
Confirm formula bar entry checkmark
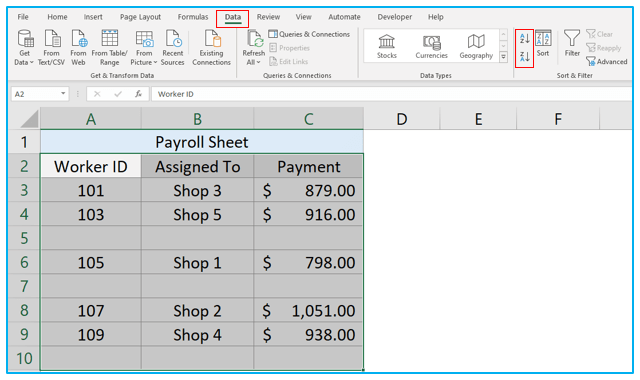tap(118, 94)
